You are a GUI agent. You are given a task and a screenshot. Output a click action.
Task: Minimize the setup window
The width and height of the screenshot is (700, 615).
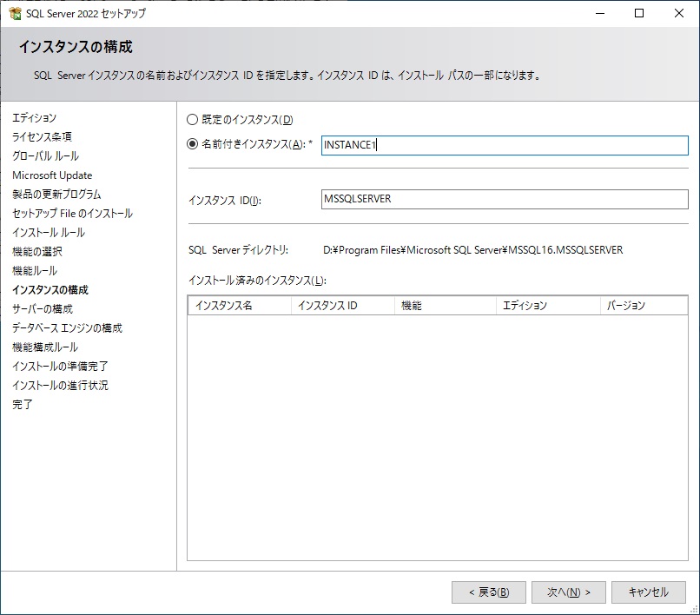(600, 13)
